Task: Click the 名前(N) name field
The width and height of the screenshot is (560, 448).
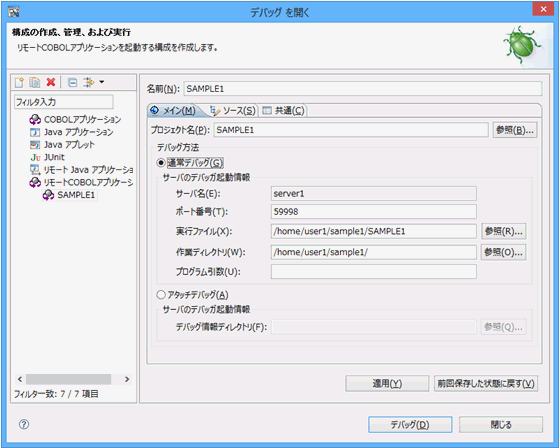Action: (363, 89)
